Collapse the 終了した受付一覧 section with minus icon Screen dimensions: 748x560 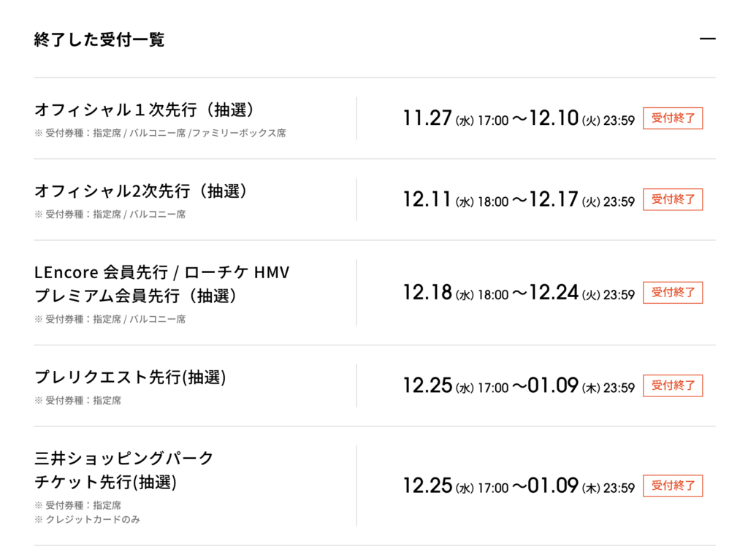coord(707,39)
